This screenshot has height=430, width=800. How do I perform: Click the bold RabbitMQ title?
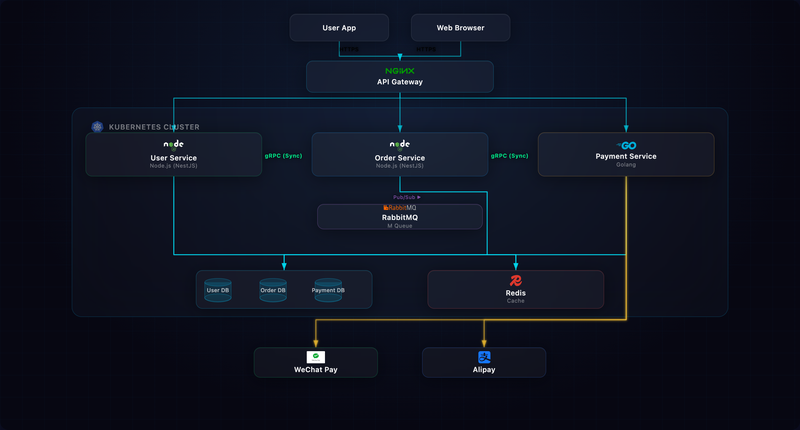[399, 217]
